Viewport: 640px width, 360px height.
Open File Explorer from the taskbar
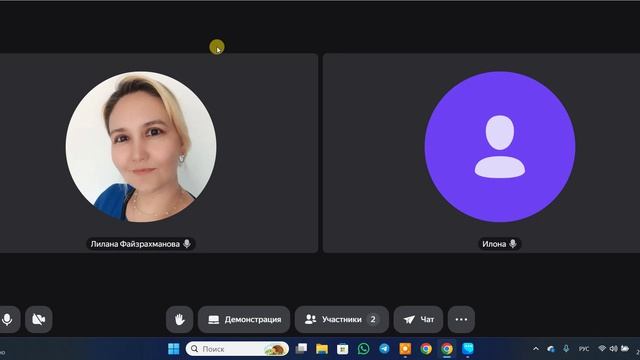coord(322,349)
